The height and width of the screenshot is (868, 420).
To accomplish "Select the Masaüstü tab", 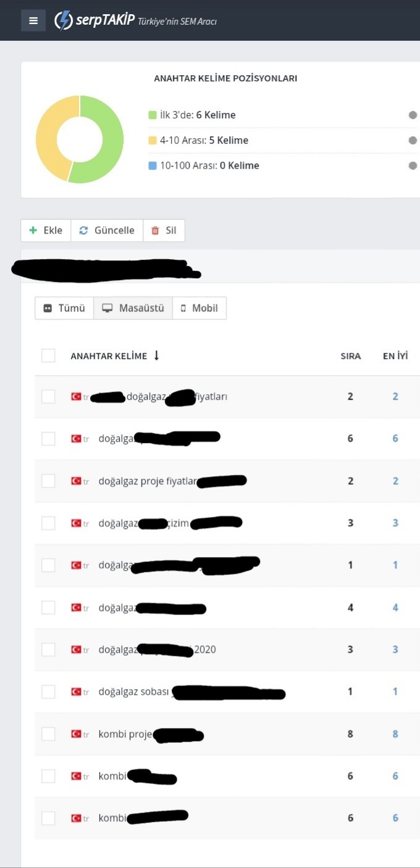I will (x=133, y=308).
